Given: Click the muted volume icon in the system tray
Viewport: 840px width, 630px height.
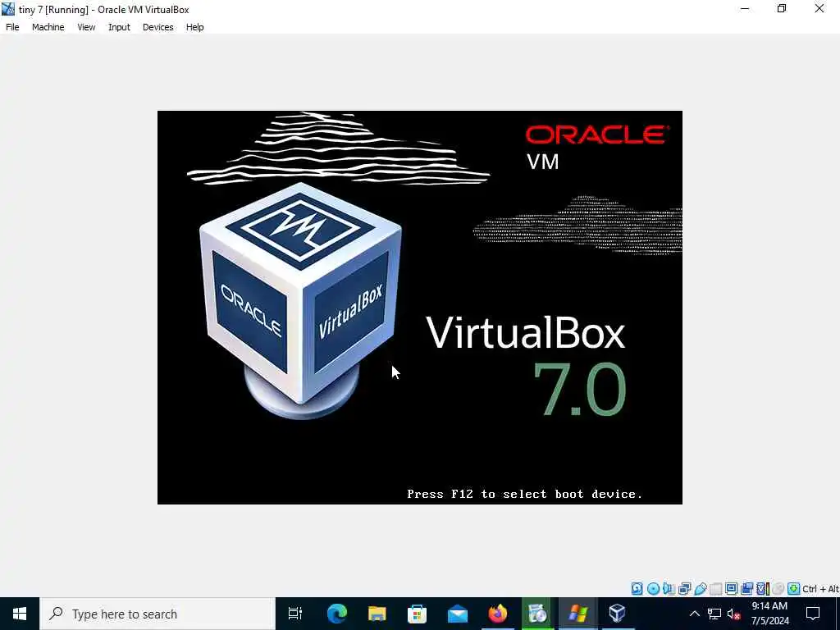Looking at the screenshot, I should click(733, 614).
